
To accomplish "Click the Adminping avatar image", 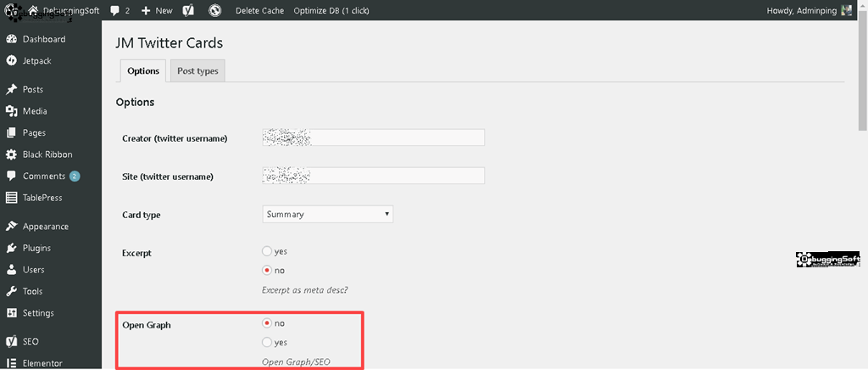I will (847, 10).
